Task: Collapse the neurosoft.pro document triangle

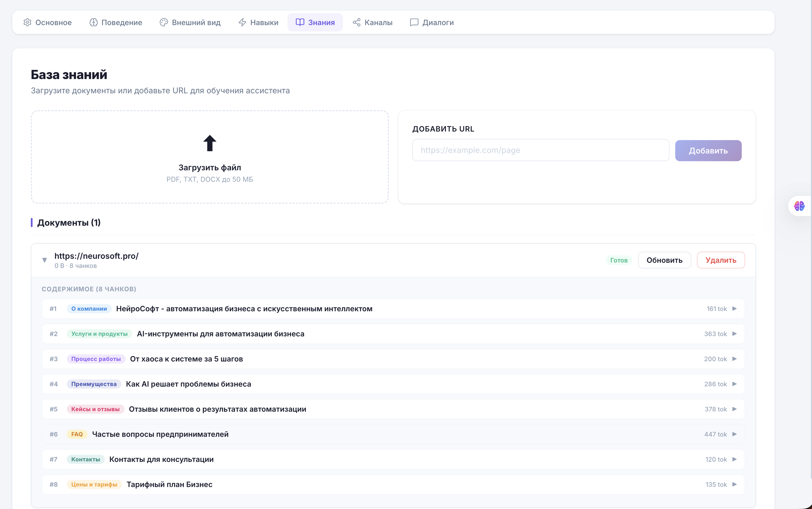Action: (x=45, y=260)
